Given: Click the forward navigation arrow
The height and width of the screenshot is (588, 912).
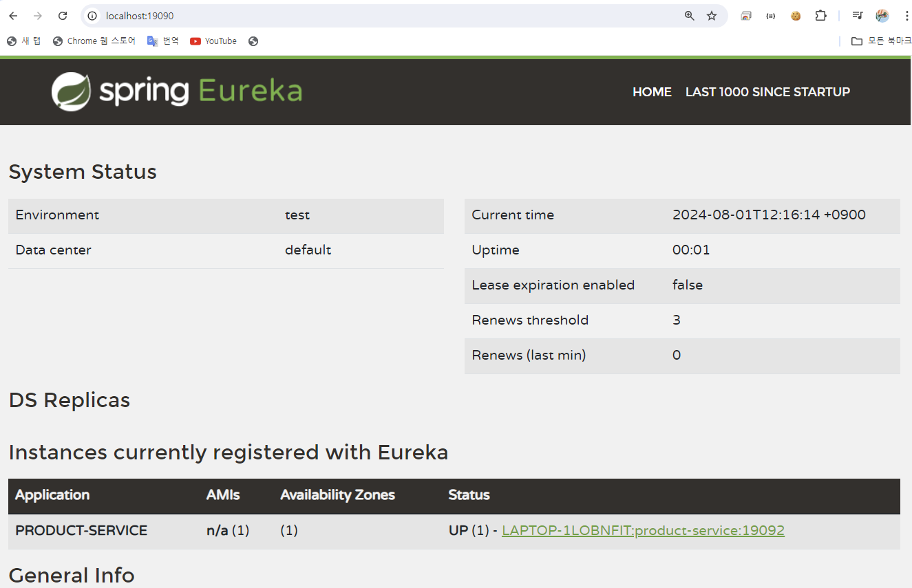Looking at the screenshot, I should click(x=38, y=16).
